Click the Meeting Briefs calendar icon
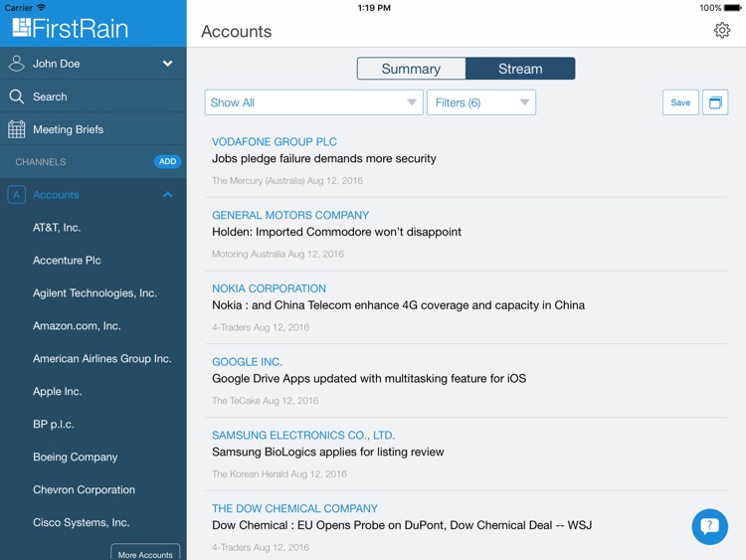Image resolution: width=746 pixels, height=560 pixels. [x=16, y=129]
